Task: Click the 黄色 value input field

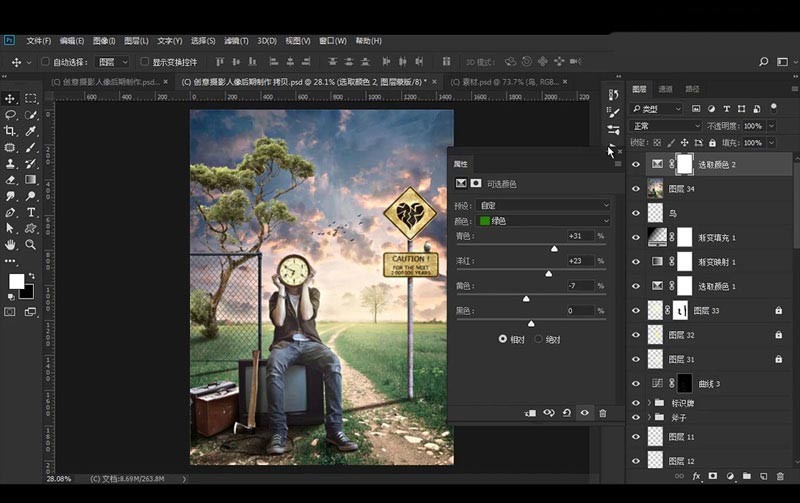Action: pos(581,286)
